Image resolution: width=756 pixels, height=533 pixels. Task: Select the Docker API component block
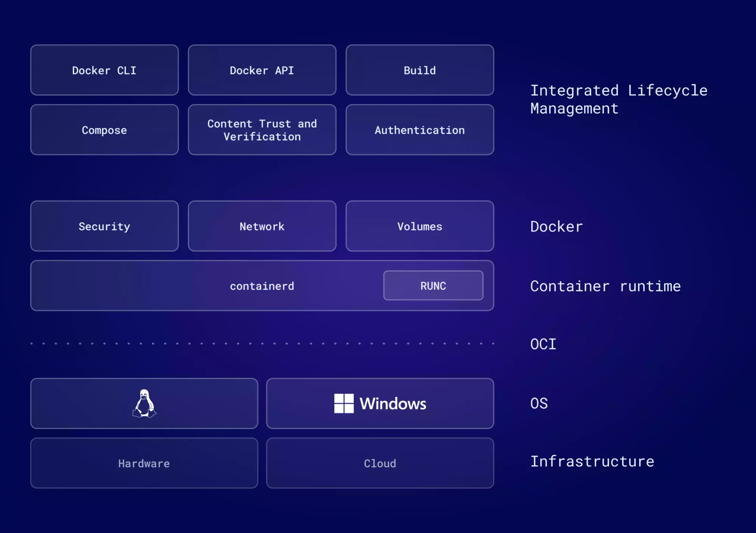262,70
